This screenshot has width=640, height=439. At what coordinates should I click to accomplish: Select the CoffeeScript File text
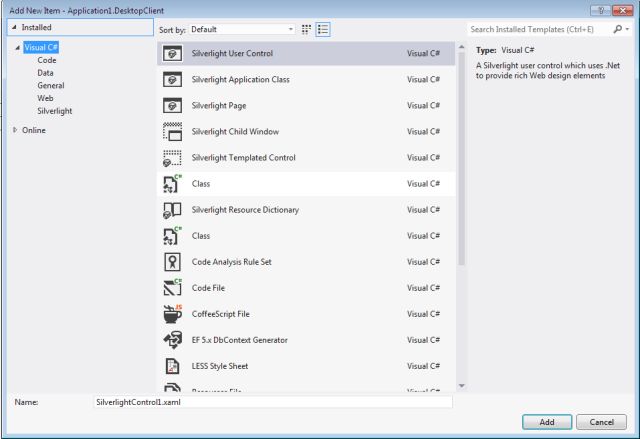pos(220,314)
